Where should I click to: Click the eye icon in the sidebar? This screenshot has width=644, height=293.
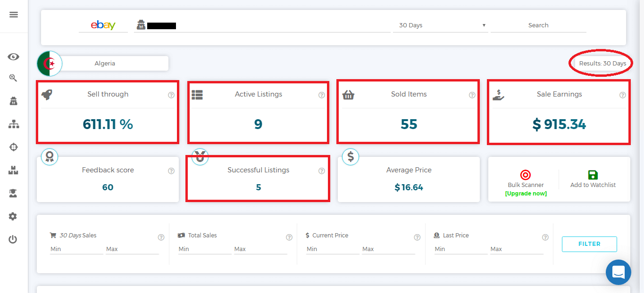(x=13, y=57)
